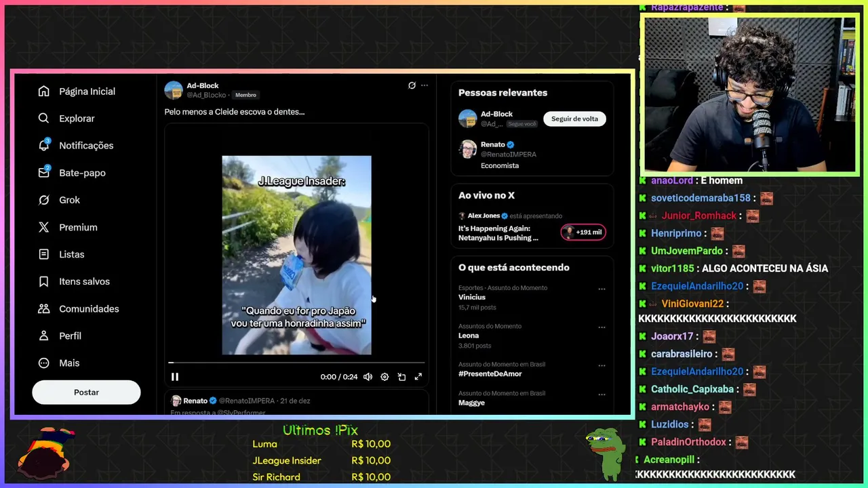868x488 pixels.
Task: Click chat username Catholic_Capixaba
Action: (x=692, y=389)
